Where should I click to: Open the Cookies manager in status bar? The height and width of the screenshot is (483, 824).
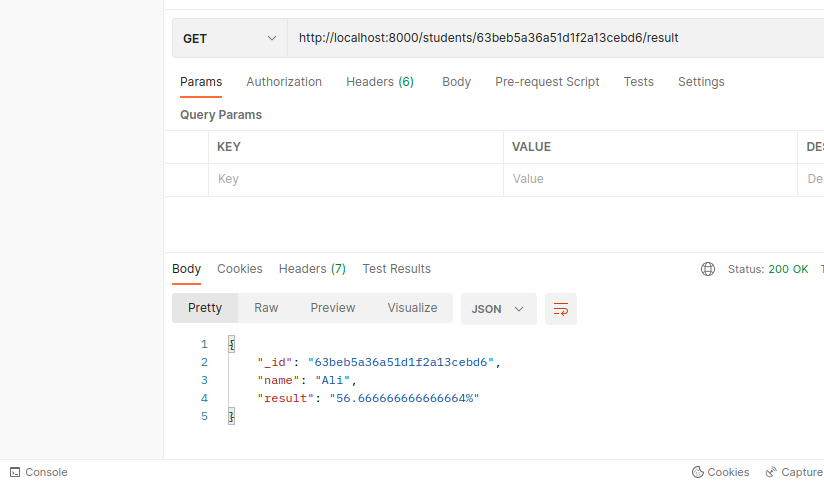click(x=720, y=472)
